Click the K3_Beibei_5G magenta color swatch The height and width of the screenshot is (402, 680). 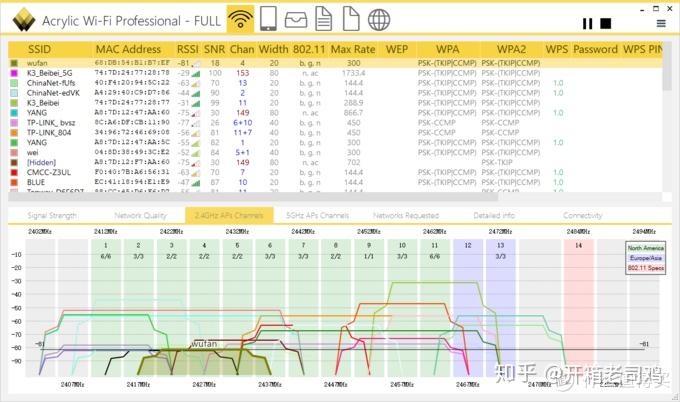point(14,73)
